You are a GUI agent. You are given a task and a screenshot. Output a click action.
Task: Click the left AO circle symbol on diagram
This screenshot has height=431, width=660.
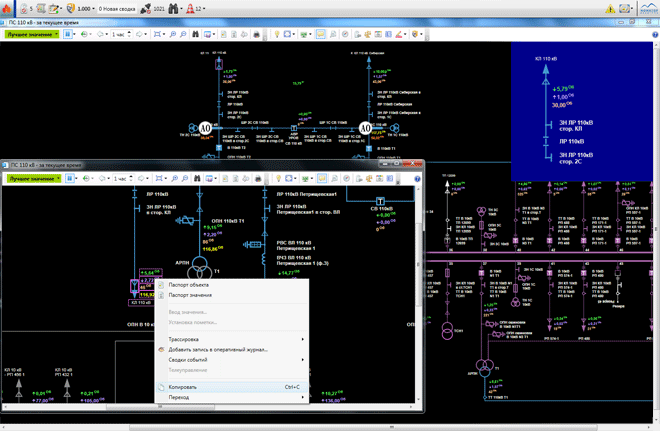tap(205, 128)
